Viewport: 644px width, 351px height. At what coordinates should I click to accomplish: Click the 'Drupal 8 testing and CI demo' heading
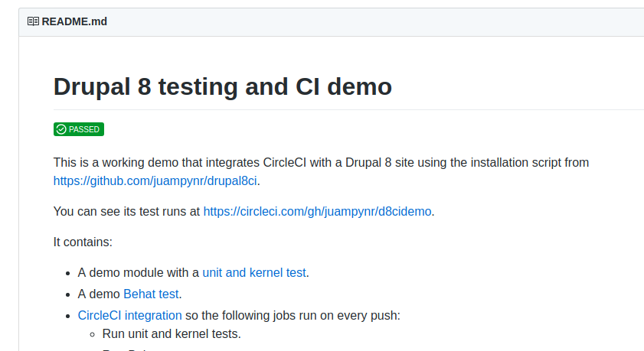(223, 86)
